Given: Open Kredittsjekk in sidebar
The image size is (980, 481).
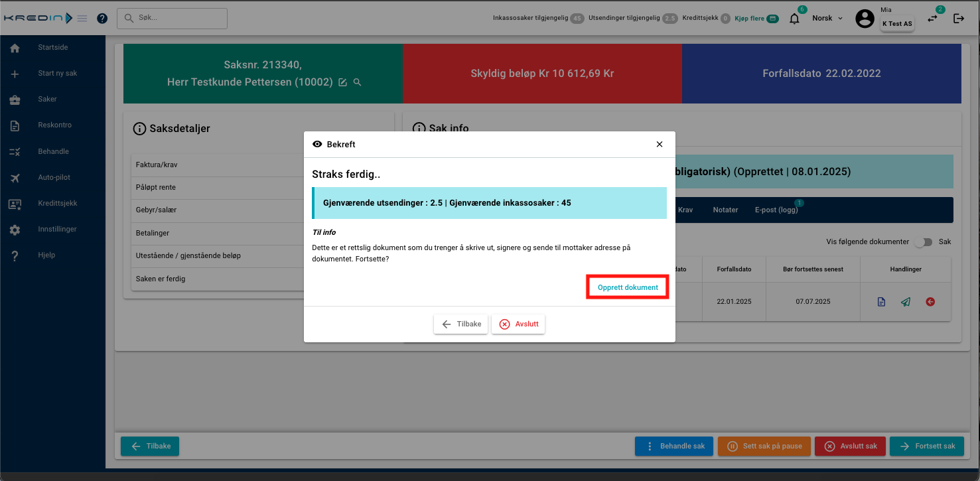Looking at the screenshot, I should coord(58,203).
